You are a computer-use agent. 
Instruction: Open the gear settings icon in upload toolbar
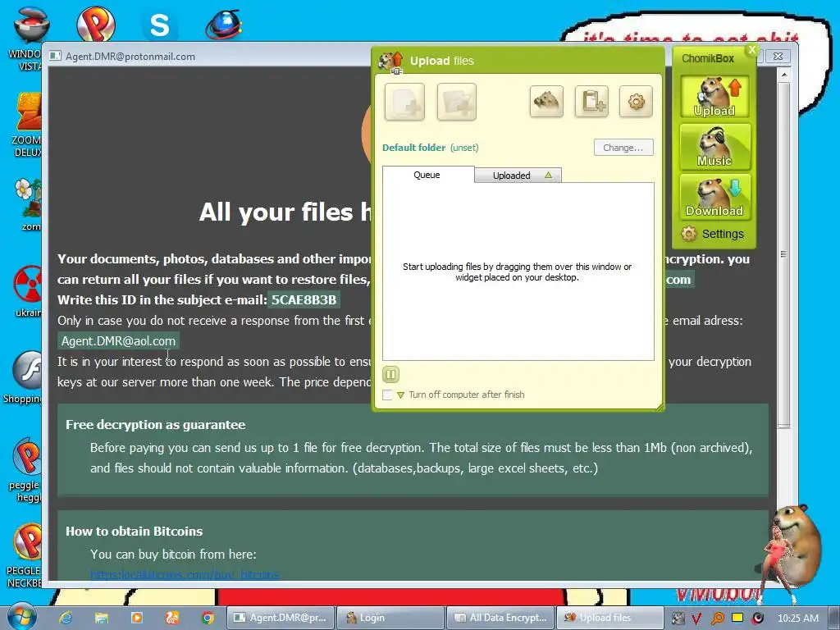(x=636, y=101)
